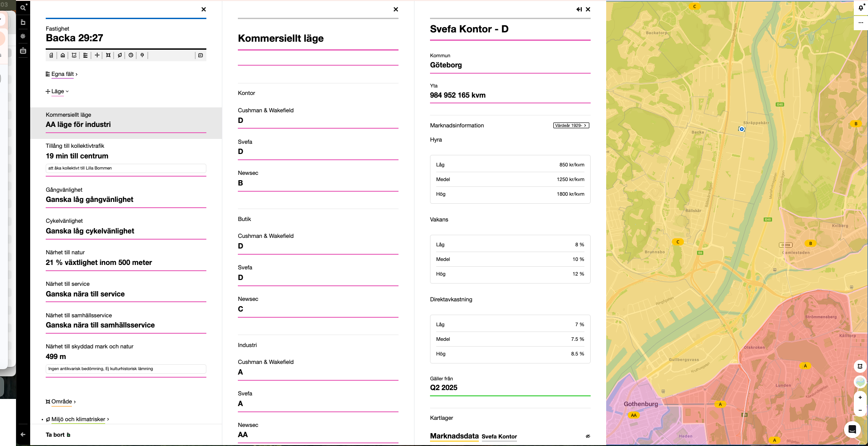Click the leaf environment icon in the toolbar

pyautogui.click(x=120, y=55)
